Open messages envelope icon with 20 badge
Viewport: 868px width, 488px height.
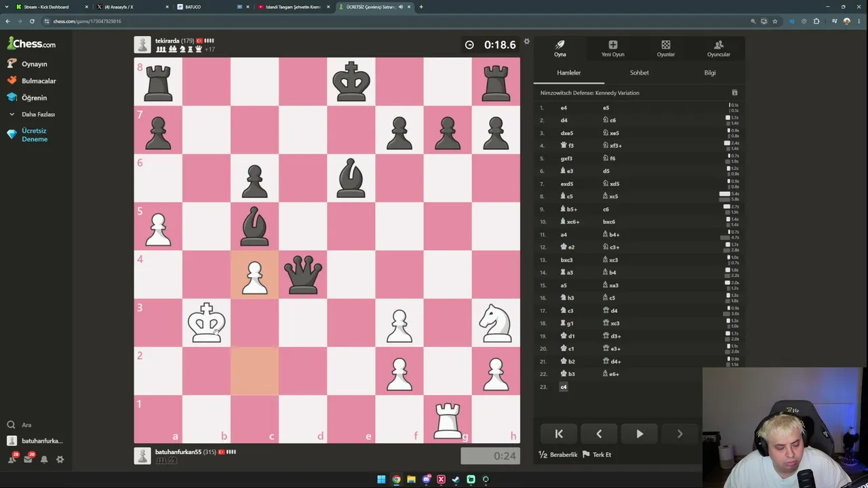click(28, 459)
